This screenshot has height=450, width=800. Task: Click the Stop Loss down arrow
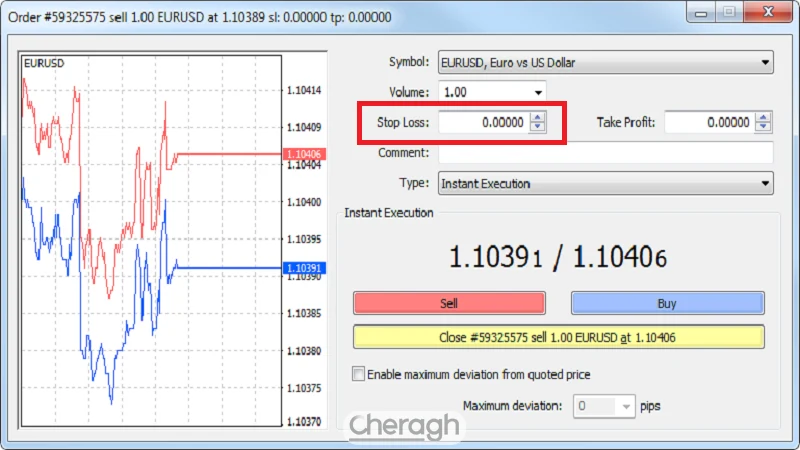click(x=538, y=127)
